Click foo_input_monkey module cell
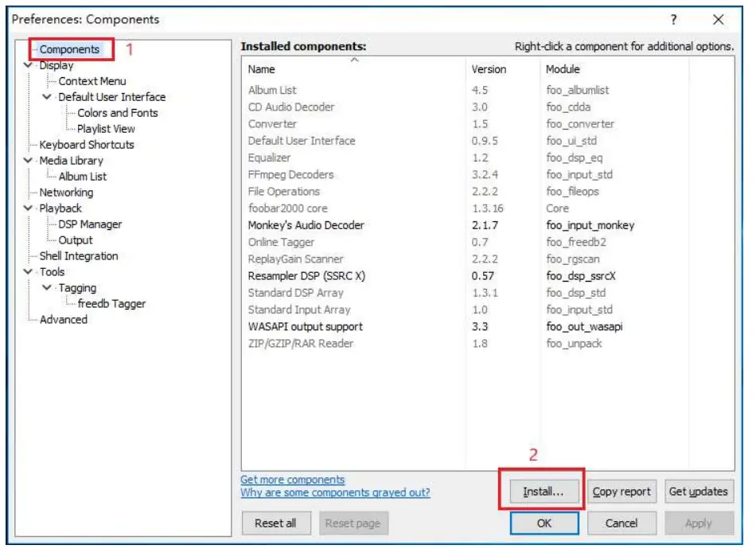This screenshot has height=549, width=756. point(590,225)
